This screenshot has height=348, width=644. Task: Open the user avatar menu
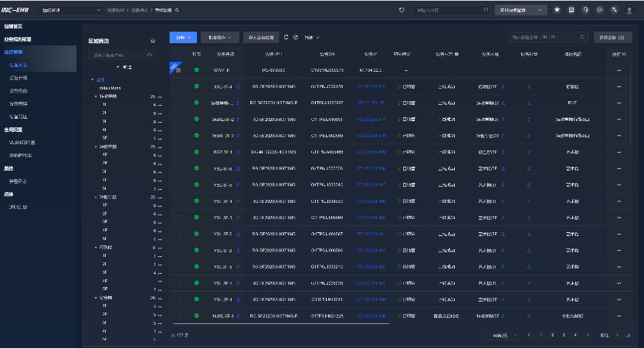pos(629,10)
